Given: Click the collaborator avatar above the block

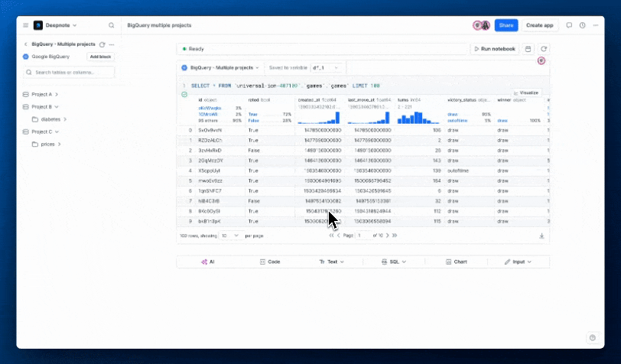Looking at the screenshot, I should (541, 60).
